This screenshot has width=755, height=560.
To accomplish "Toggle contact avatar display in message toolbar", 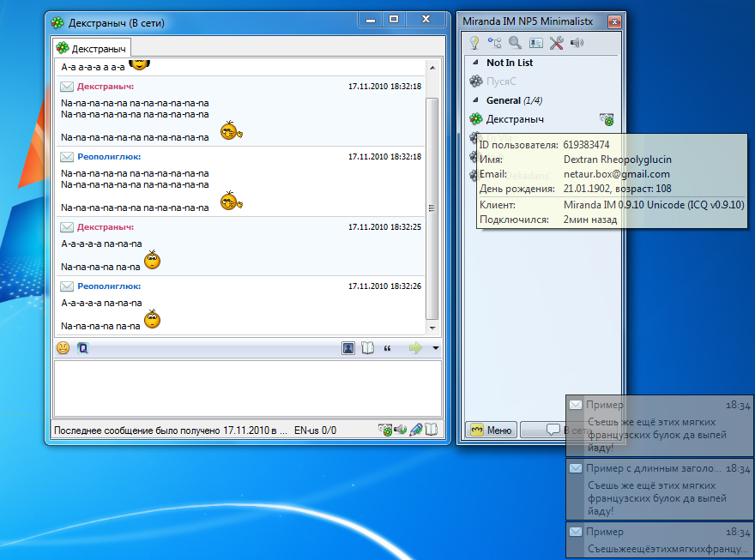I will [x=348, y=348].
